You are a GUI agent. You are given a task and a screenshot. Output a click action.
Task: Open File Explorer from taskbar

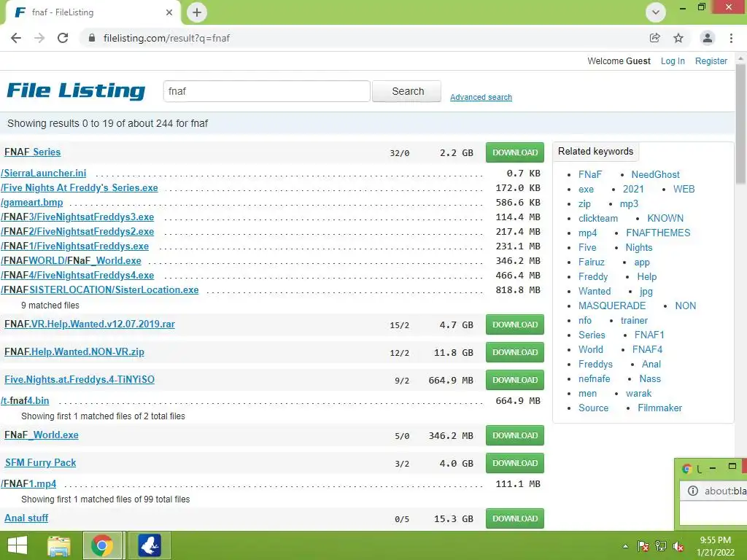pos(59,545)
